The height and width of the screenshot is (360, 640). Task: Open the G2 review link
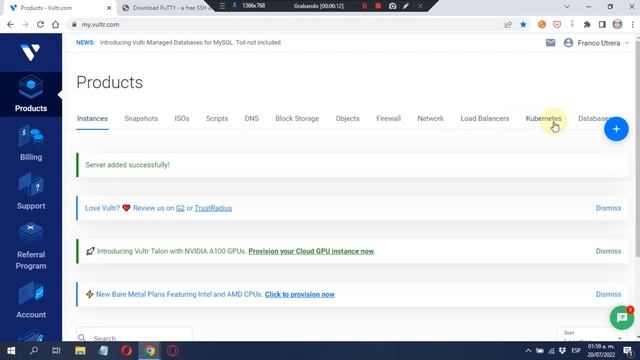pos(180,208)
